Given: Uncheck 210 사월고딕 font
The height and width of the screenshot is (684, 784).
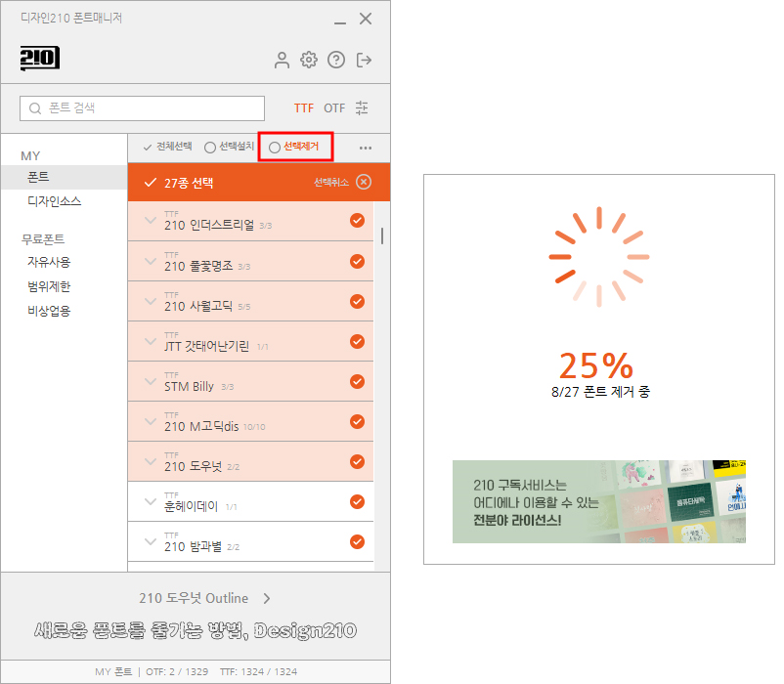Looking at the screenshot, I should point(357,301).
